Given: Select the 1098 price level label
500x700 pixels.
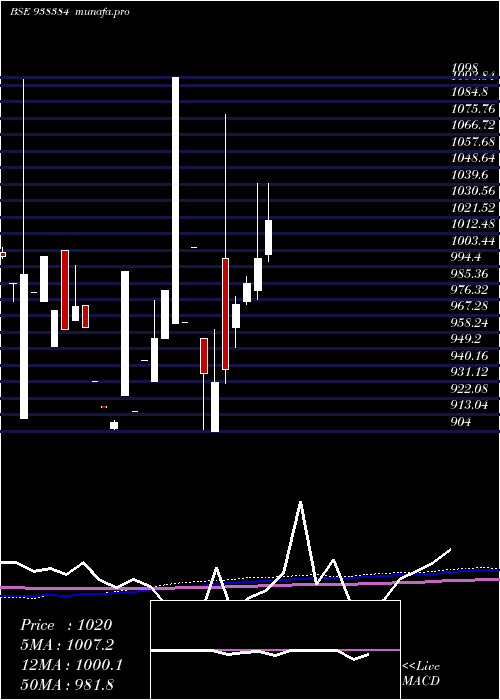Looking at the screenshot, I should click(x=466, y=67).
